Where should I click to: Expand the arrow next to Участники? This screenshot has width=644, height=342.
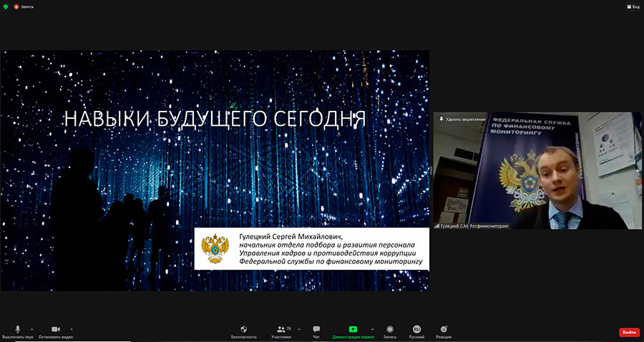(298, 329)
